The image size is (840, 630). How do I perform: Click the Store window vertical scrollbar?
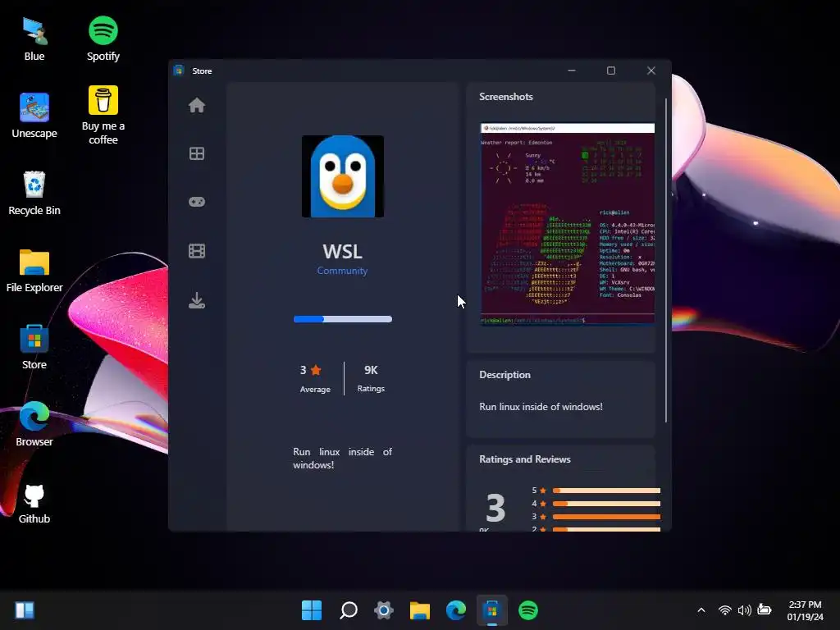[x=666, y=260]
